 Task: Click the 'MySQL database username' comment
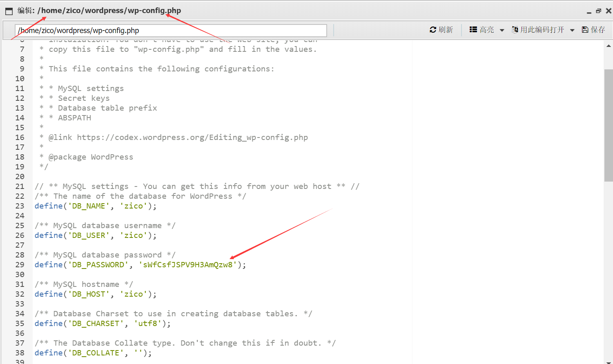click(105, 226)
